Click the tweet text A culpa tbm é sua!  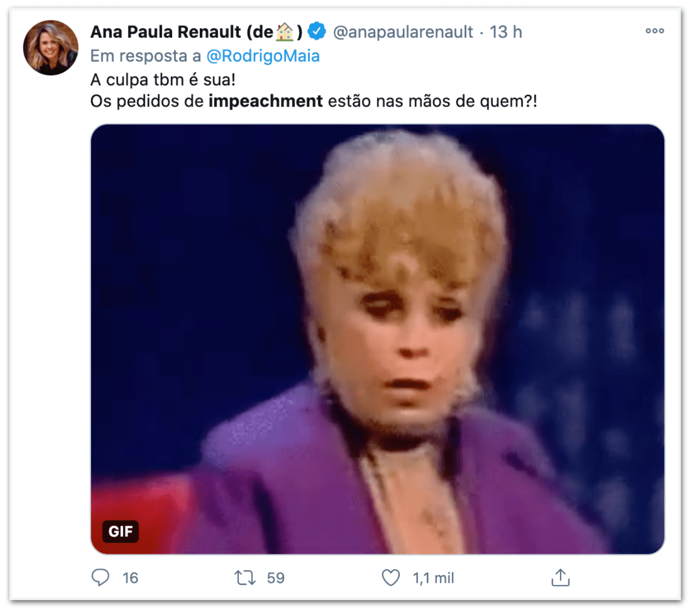coord(163,80)
